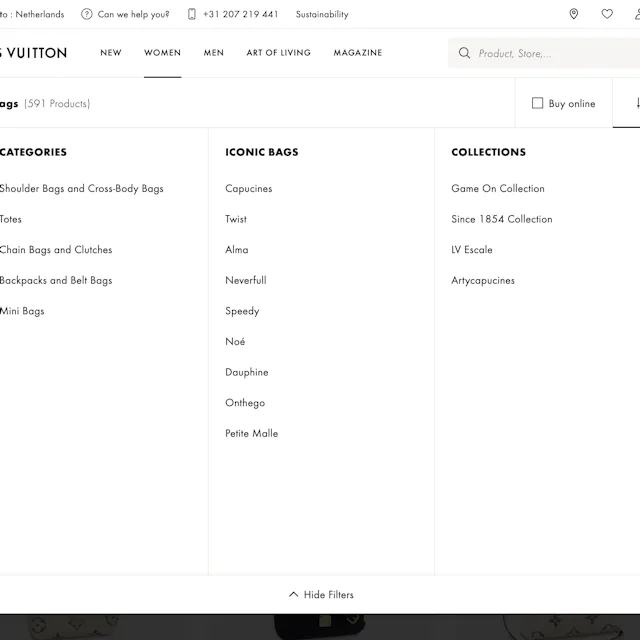Viewport: 640px width, 640px height.
Task: Click the (591 Products) count text
Action: click(x=57, y=104)
